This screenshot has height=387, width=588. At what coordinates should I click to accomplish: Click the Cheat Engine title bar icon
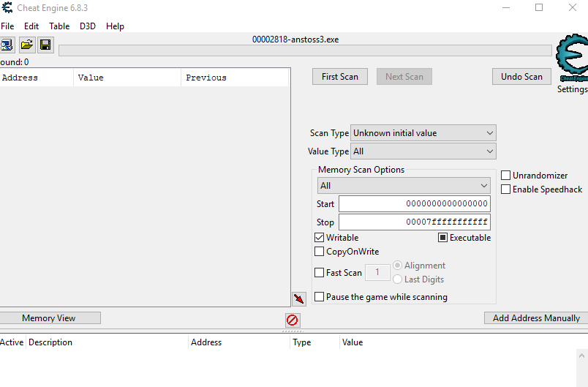(7, 8)
